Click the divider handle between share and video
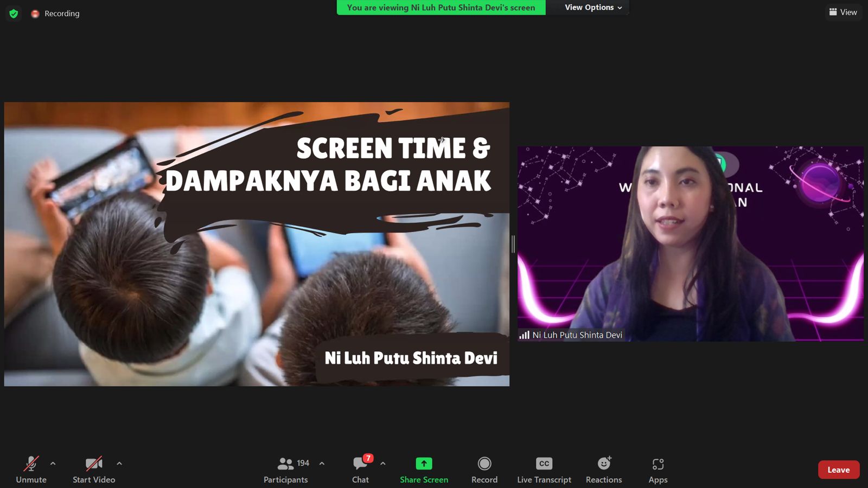 click(513, 244)
